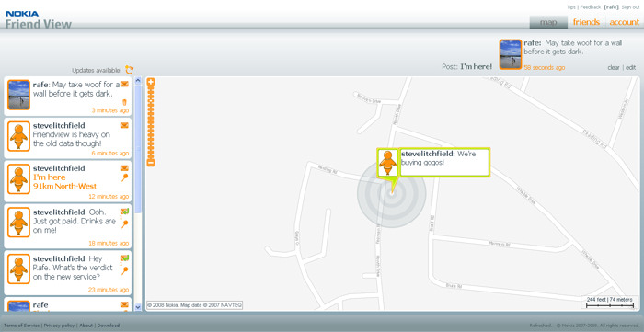644x332 pixels.
Task: Click the Nokia NAVTEQ map copyright notice
Action: click(195, 305)
